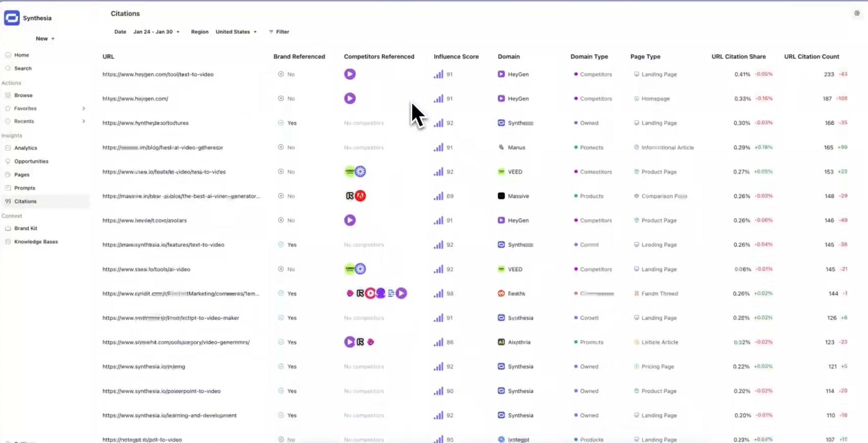Click the Filter button
The height and width of the screenshot is (443, 868).
[x=279, y=32]
